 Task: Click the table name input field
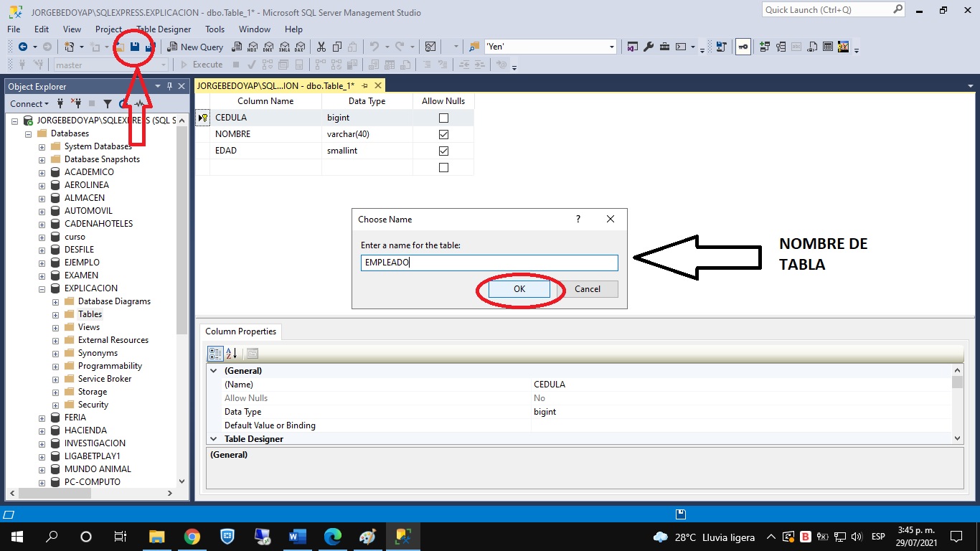coord(489,263)
